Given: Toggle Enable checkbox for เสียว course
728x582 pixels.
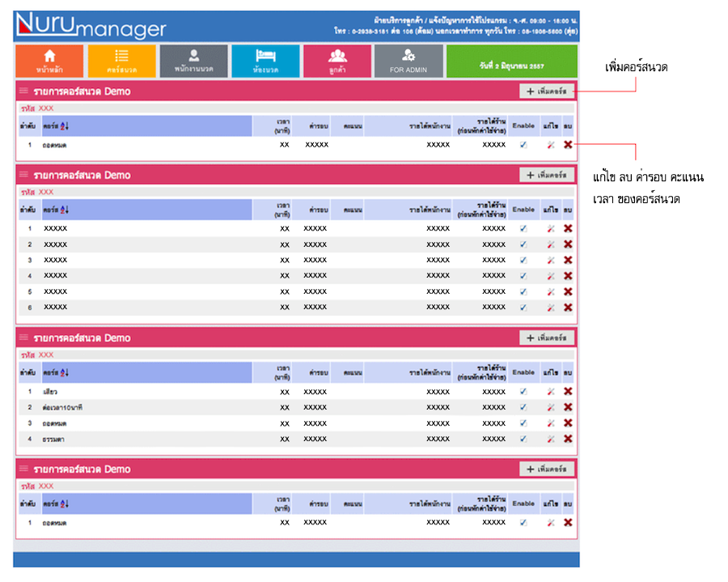Looking at the screenshot, I should coord(523,392).
